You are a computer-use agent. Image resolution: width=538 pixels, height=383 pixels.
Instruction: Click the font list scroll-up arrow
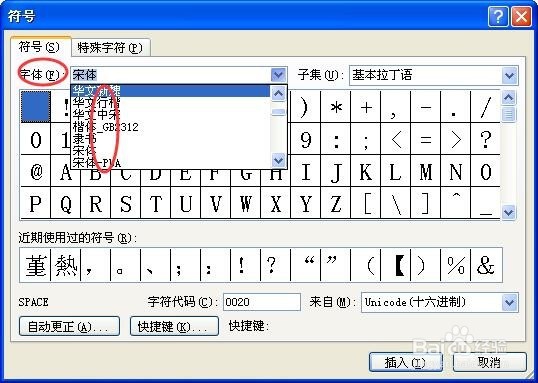[278, 93]
